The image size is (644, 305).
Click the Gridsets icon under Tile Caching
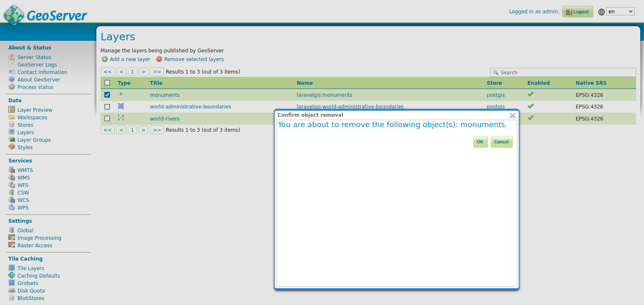(12, 283)
